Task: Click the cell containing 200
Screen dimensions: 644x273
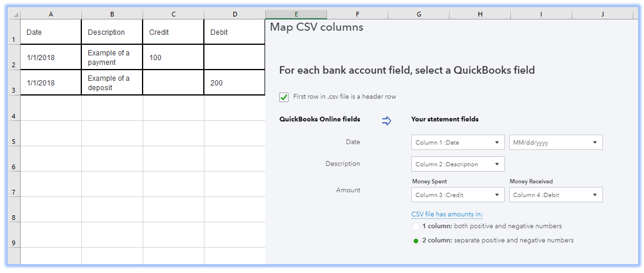Action: tap(235, 83)
